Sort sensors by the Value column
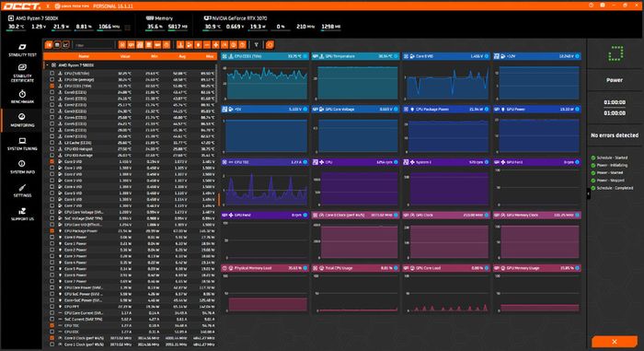644x351 pixels. (125, 56)
